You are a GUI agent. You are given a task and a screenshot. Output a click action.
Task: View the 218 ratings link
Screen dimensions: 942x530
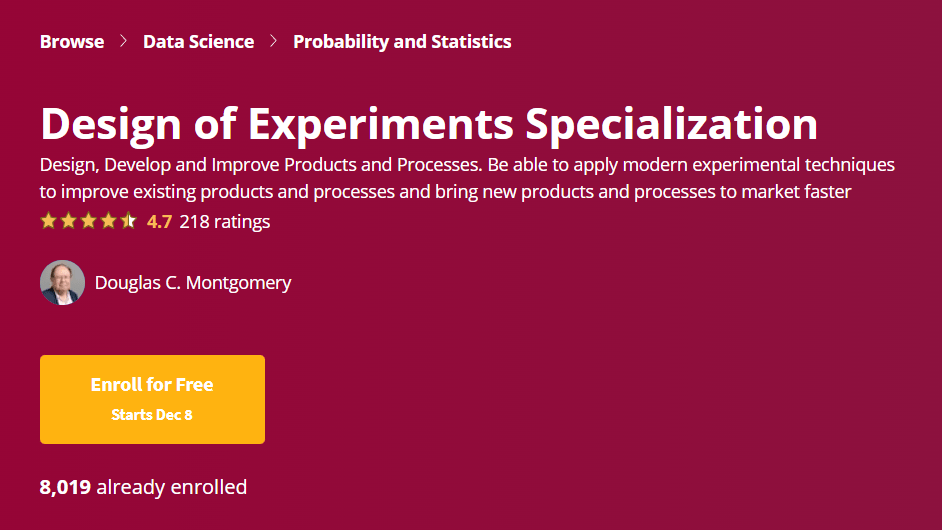pyautogui.click(x=225, y=222)
